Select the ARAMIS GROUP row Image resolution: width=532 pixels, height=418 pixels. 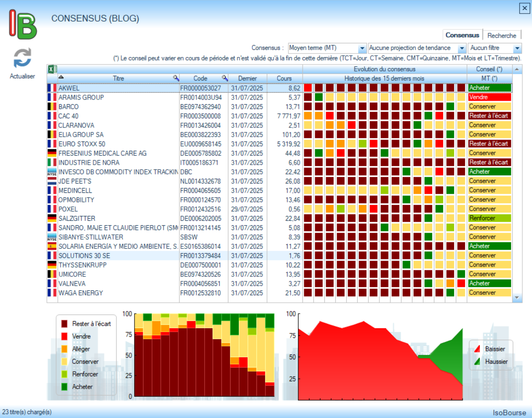tap(280, 97)
